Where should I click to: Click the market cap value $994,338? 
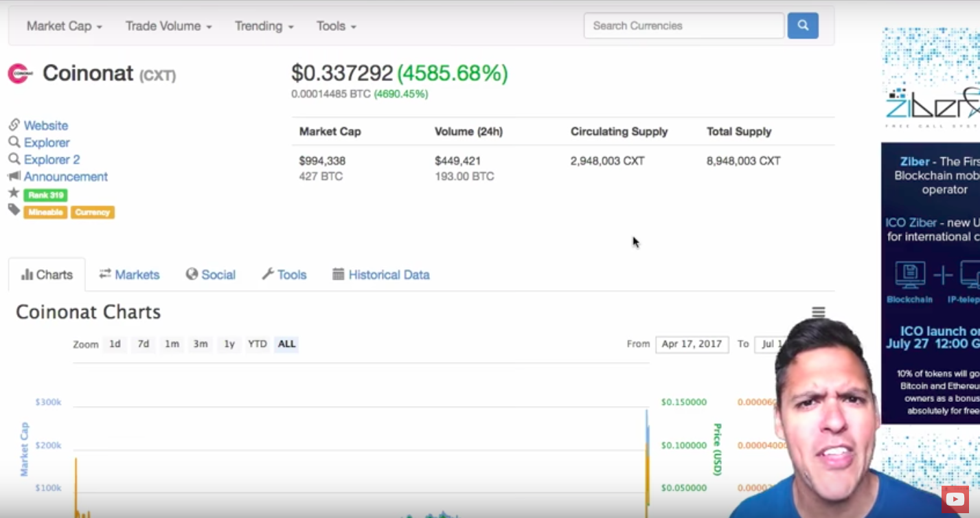point(322,161)
